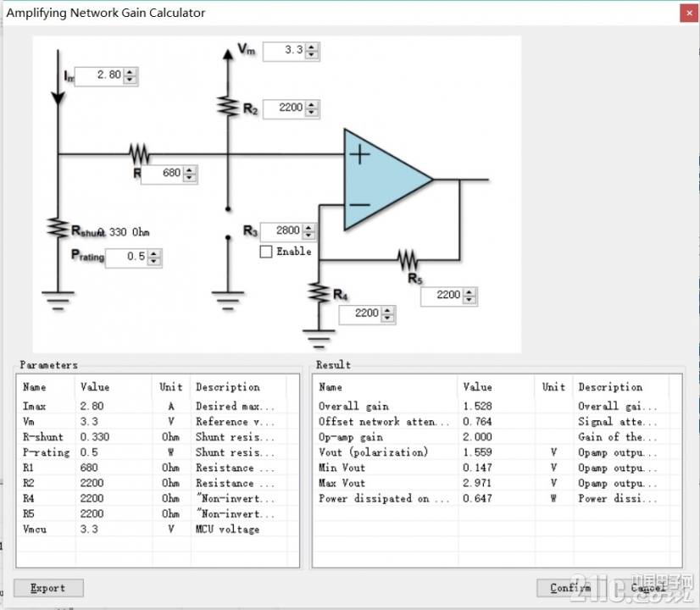Click the Im input field showing 2.80
The image size is (700, 610).
click(100, 76)
